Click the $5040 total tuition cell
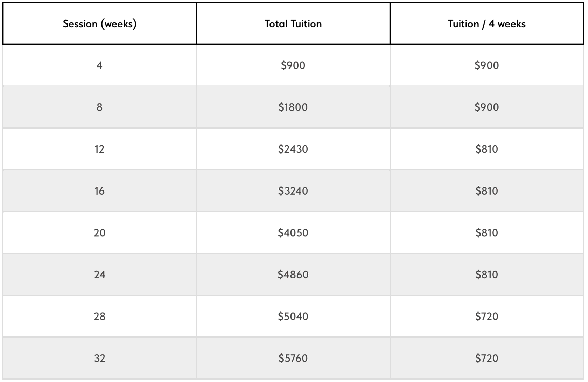Viewport: 588px width, 382px height. click(293, 317)
